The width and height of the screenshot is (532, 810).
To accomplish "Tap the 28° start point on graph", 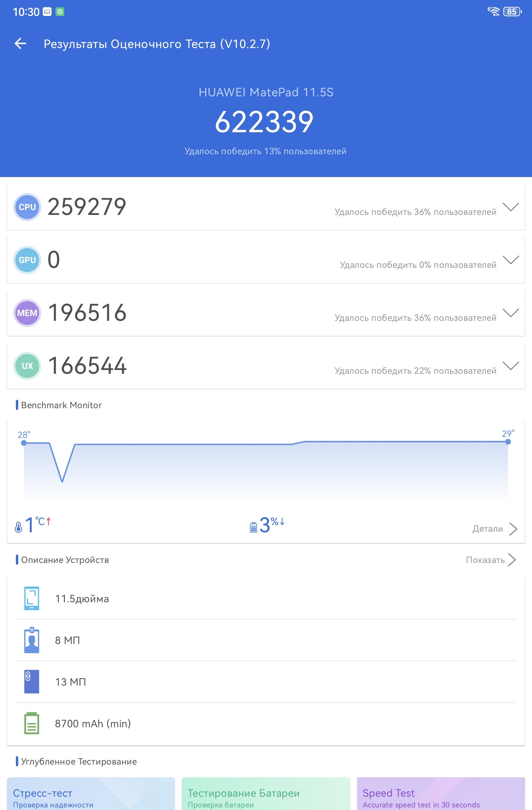I will 24,443.
